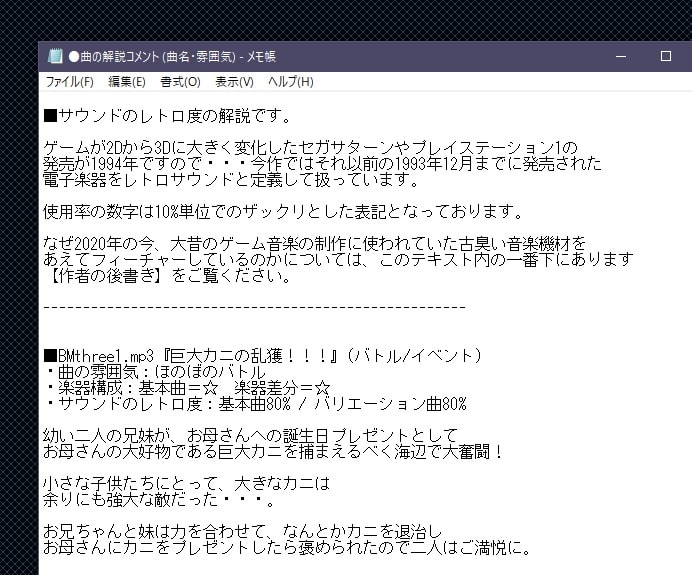
Task: Open the ヘルプ(H) help menu
Action: point(290,82)
